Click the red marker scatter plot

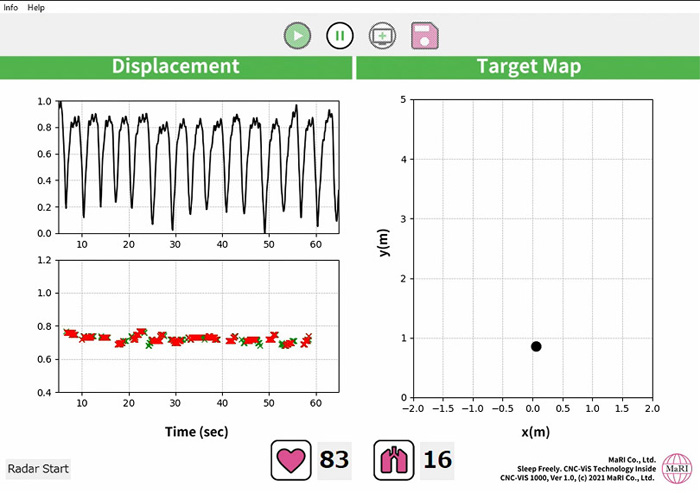199,326
